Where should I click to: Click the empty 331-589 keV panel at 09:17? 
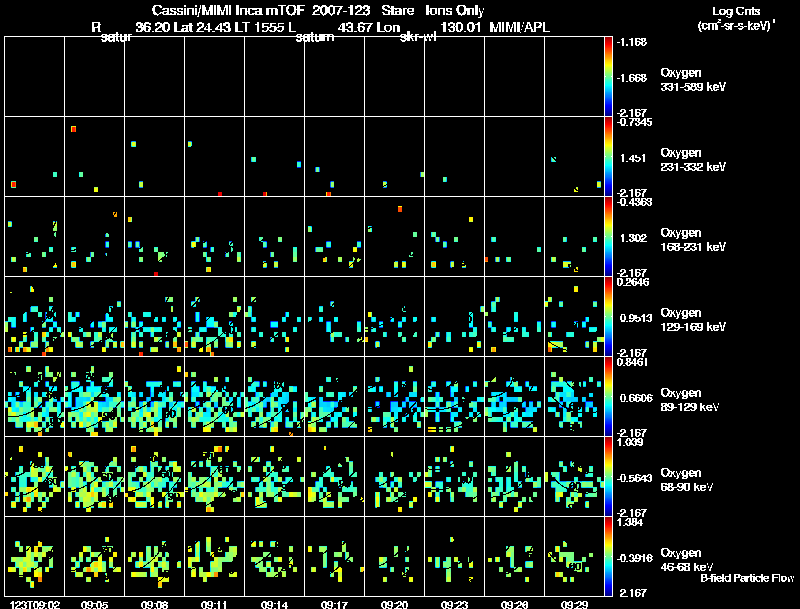click(x=334, y=77)
